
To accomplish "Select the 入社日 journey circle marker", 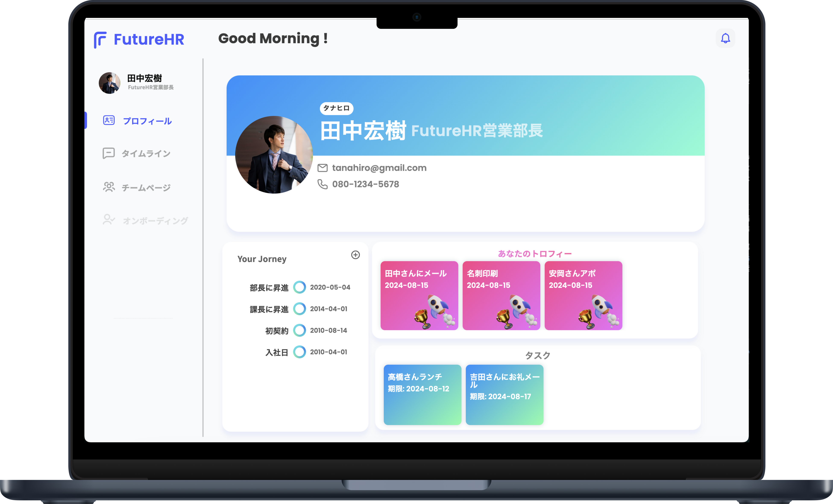I will 299,352.
